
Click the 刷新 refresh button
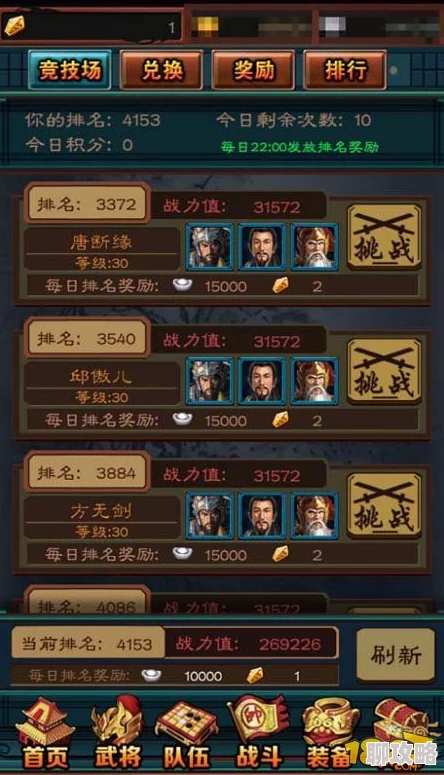(396, 655)
